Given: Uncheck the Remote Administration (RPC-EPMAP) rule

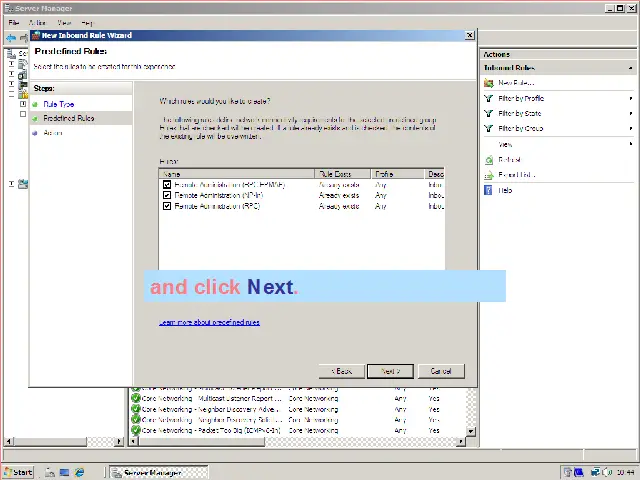Looking at the screenshot, I should pyautogui.click(x=167, y=184).
